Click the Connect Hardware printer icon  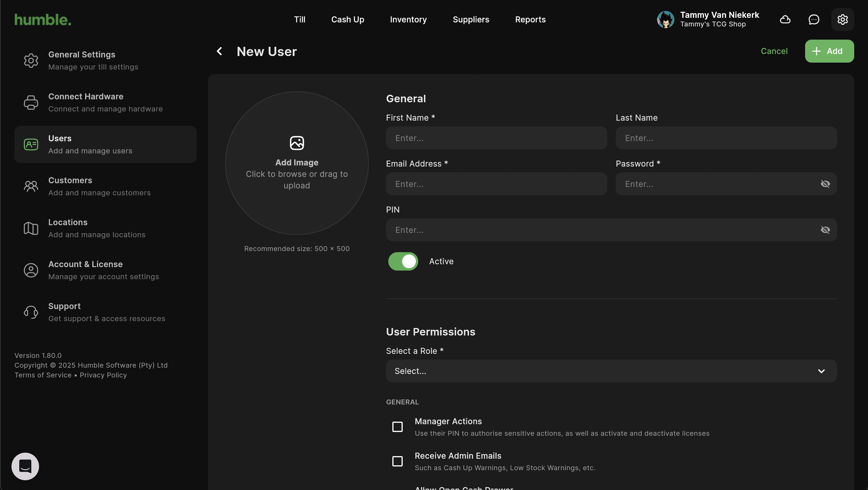pos(31,103)
